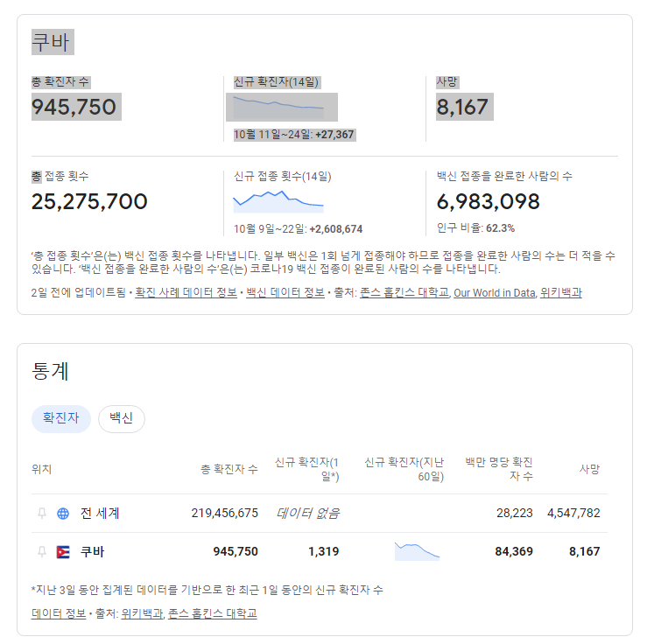Pin the 전 세계 row
Viewport: 647px width, 644px height.
click(41, 514)
